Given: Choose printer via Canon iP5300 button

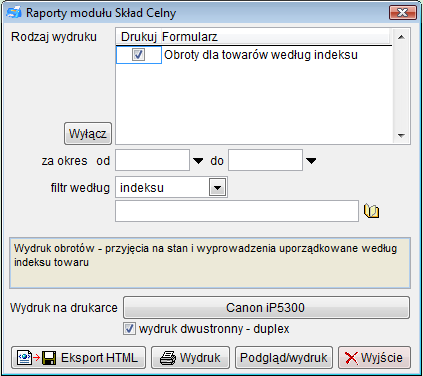Looking at the screenshot, I should point(266,307).
